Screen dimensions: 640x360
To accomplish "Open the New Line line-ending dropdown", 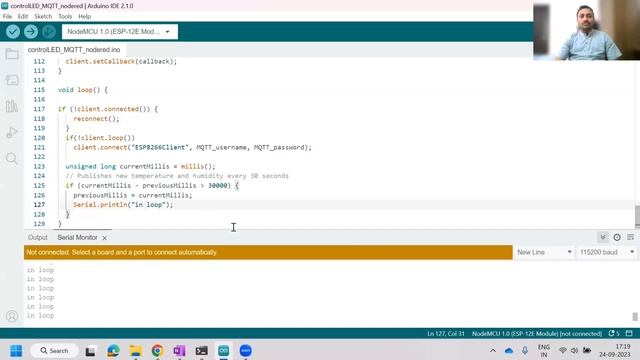I will pos(544,252).
